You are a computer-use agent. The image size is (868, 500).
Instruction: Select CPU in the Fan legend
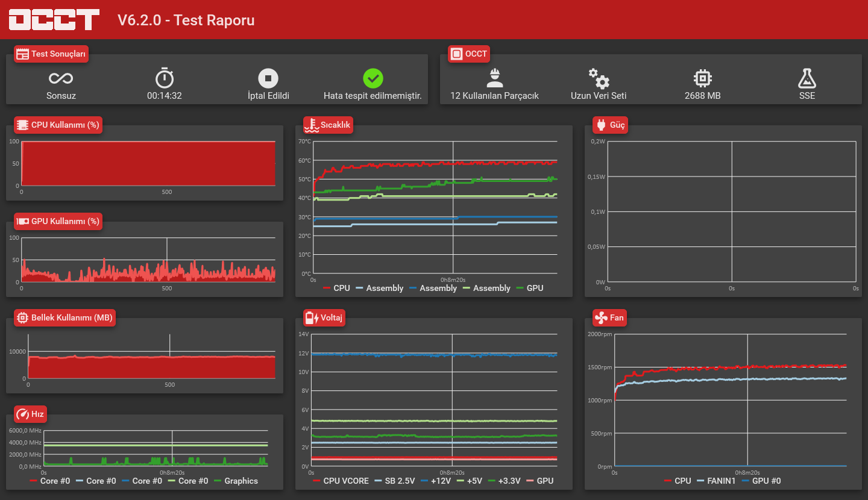[x=678, y=481]
